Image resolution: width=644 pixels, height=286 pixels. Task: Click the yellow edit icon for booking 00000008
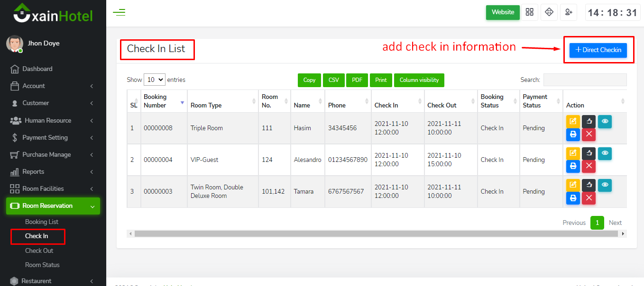[573, 121]
